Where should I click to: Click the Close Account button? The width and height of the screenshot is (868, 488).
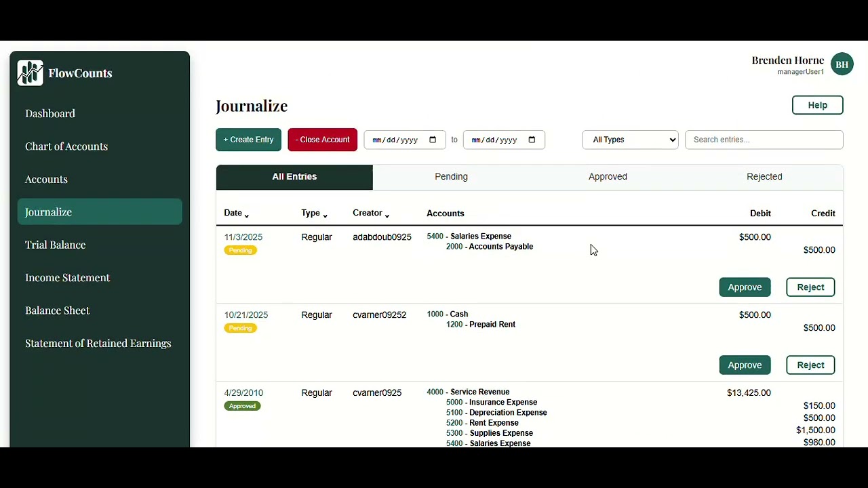coord(322,140)
